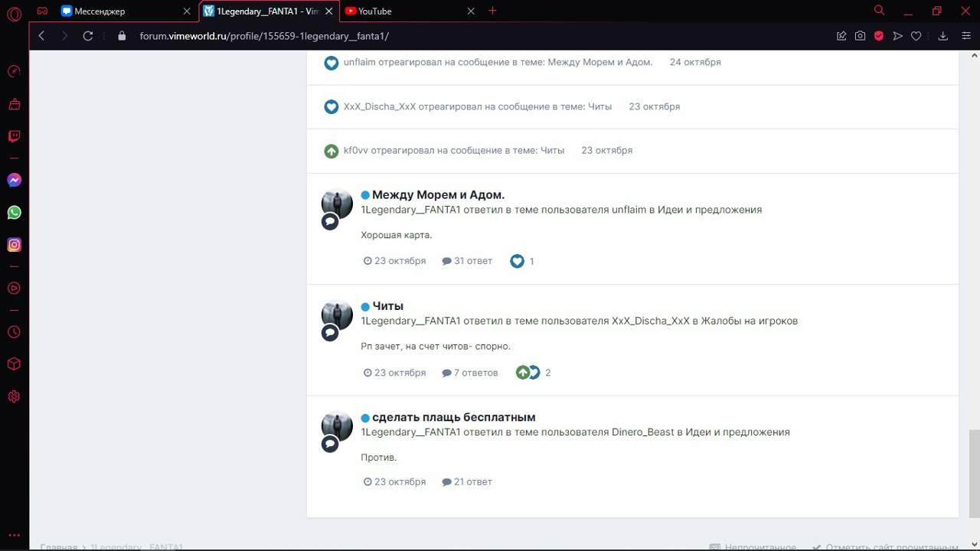Open the History clock icon in sidebar
The width and height of the screenshot is (980, 551).
click(14, 332)
